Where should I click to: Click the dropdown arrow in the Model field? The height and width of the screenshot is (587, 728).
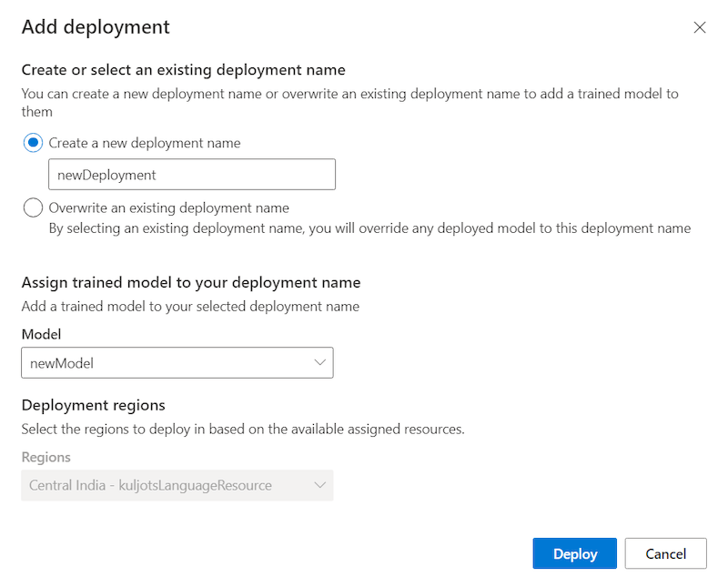point(320,362)
